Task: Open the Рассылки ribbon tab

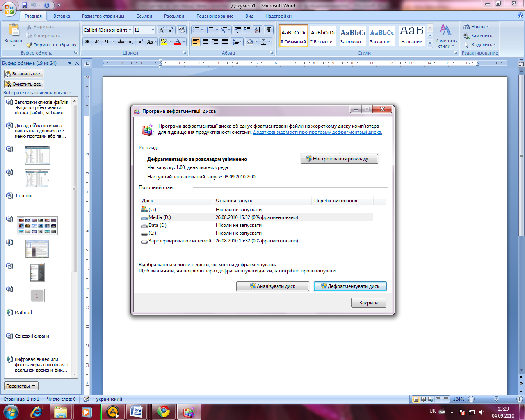Action: click(174, 16)
